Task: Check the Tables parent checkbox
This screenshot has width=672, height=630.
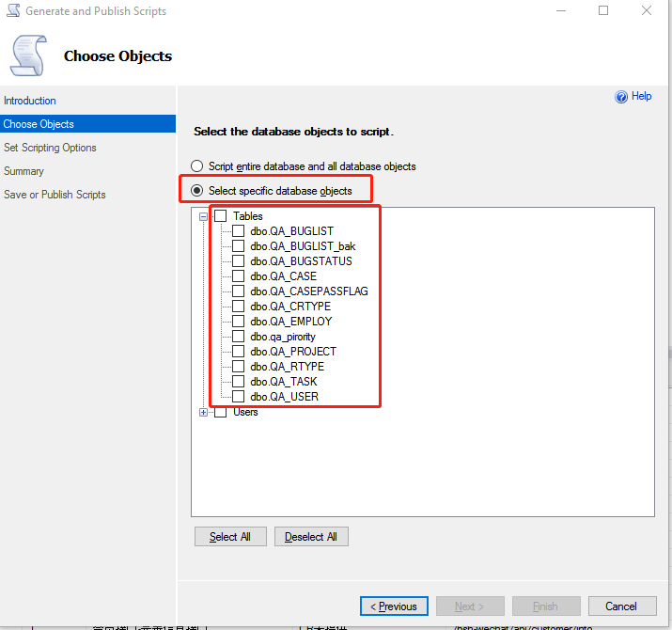Action: 220,215
